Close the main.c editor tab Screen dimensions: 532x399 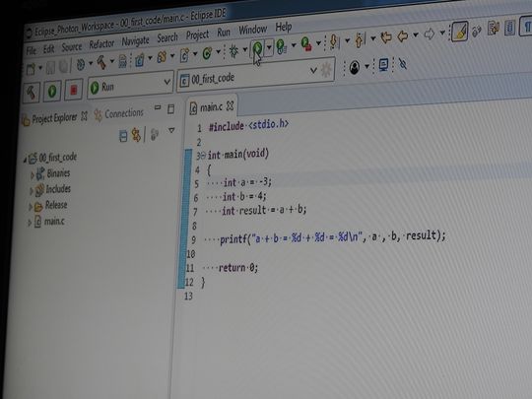point(230,106)
